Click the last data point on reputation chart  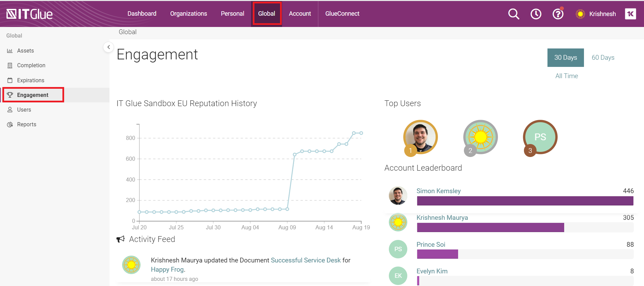pos(361,133)
